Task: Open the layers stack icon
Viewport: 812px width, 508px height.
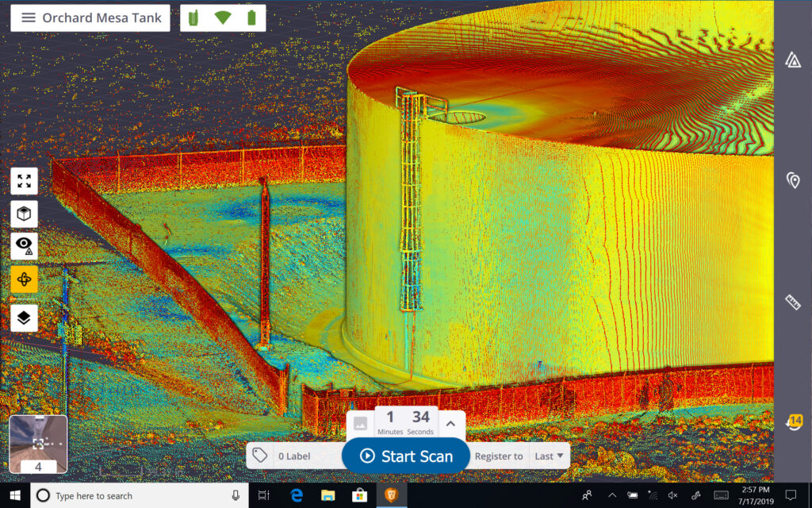Action: pos(24,317)
